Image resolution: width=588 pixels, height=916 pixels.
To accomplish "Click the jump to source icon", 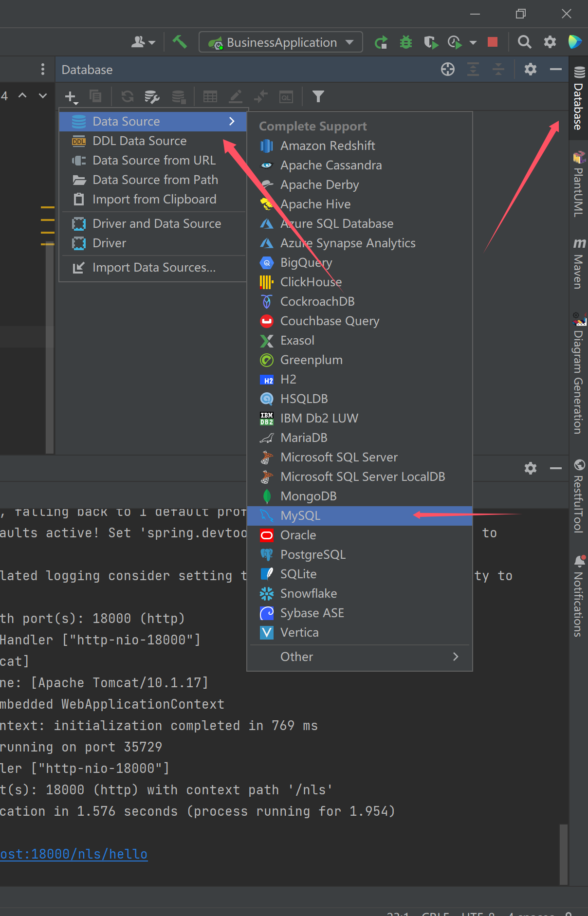I will (x=261, y=96).
